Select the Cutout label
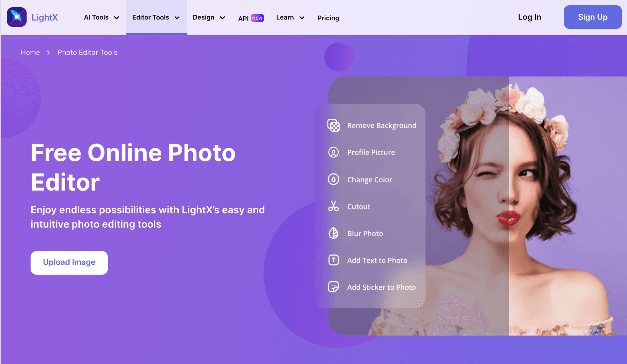 point(359,206)
